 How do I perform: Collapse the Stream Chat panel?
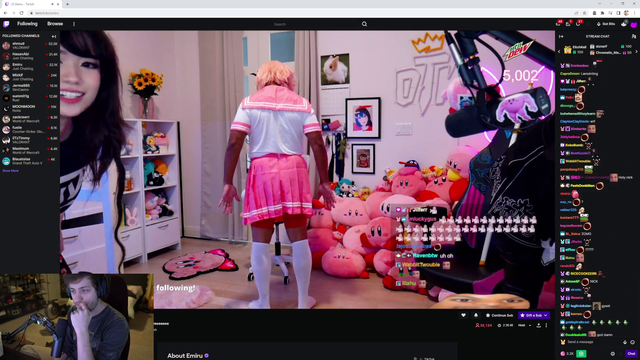561,36
